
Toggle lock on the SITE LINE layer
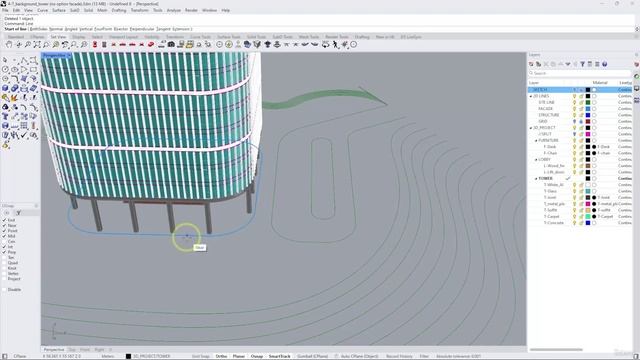pyautogui.click(x=581, y=102)
